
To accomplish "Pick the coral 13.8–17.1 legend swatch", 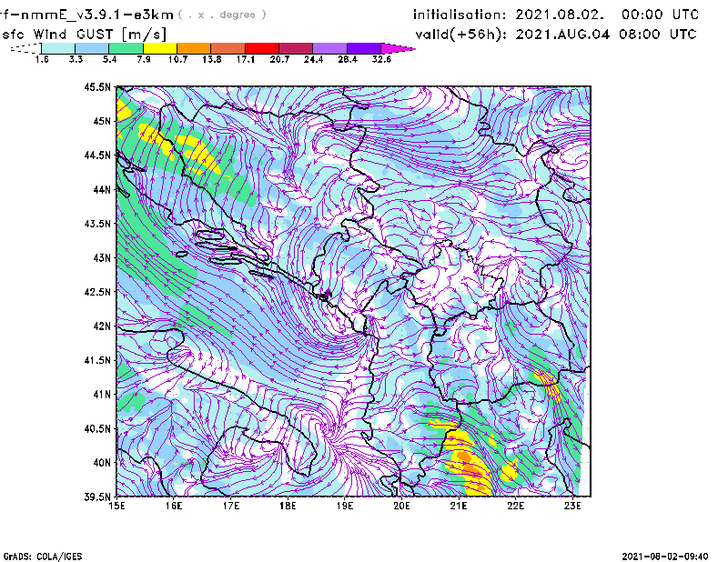I will coord(228,48).
